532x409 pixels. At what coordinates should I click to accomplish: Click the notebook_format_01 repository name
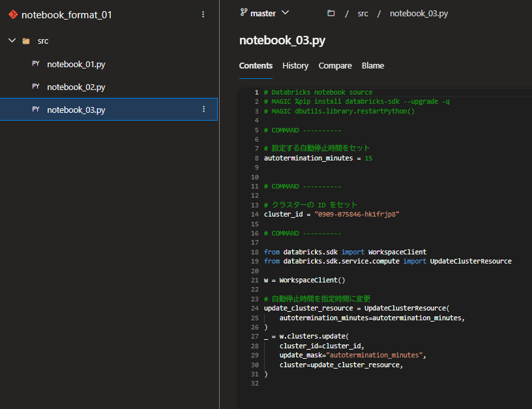point(66,15)
